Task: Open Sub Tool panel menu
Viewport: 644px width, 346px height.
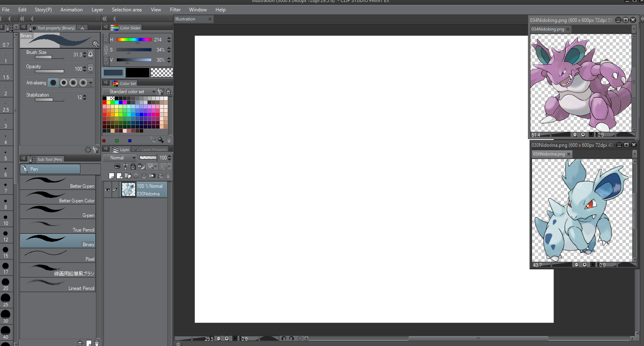Action: tap(24, 159)
